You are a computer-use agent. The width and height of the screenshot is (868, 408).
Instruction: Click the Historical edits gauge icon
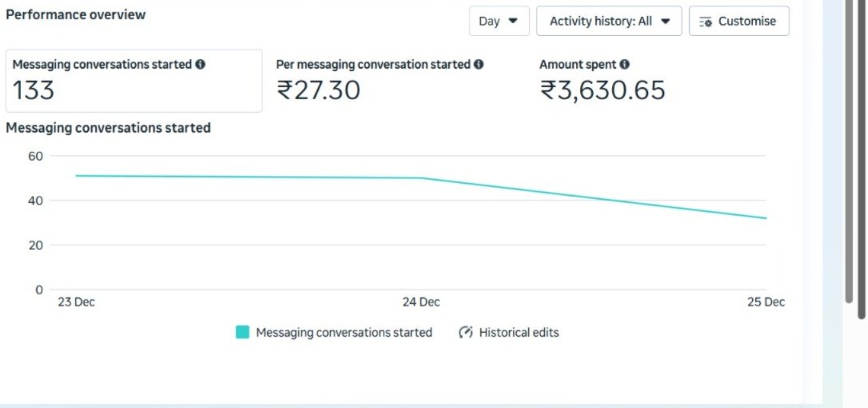(466, 332)
